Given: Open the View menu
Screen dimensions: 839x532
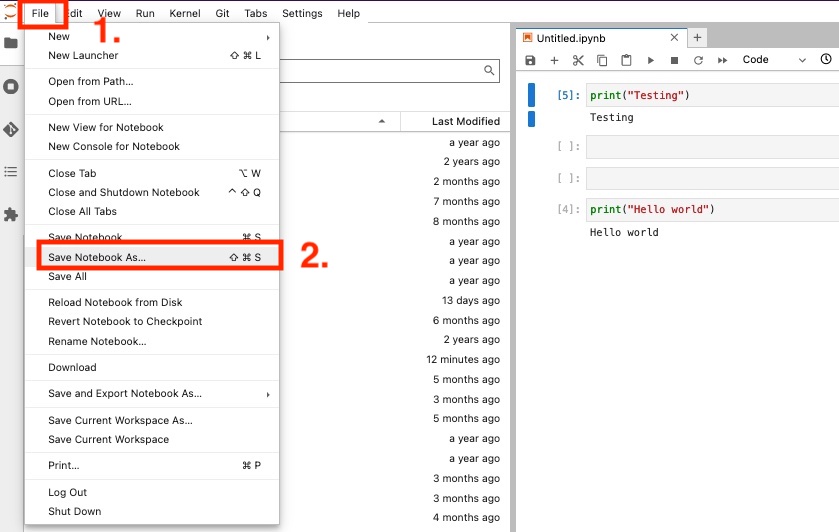Looking at the screenshot, I should tap(109, 13).
